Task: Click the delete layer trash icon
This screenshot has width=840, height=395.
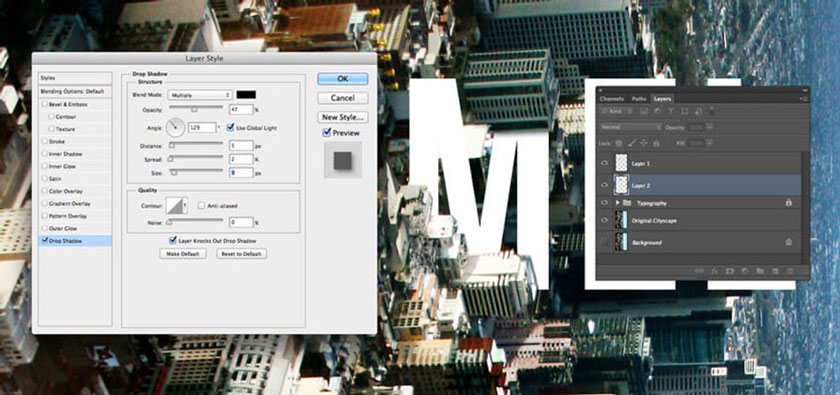Action: (x=790, y=271)
